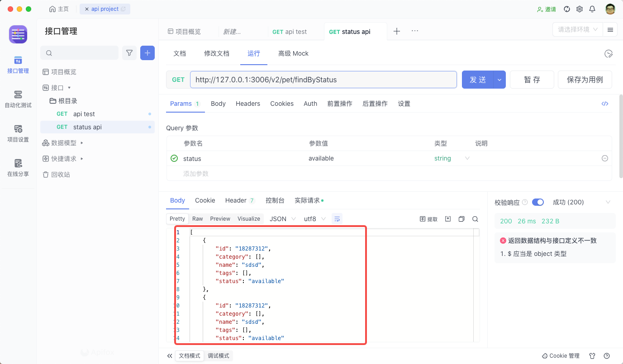Click the 发送 send button
Image resolution: width=623 pixels, height=364 pixels.
click(477, 79)
